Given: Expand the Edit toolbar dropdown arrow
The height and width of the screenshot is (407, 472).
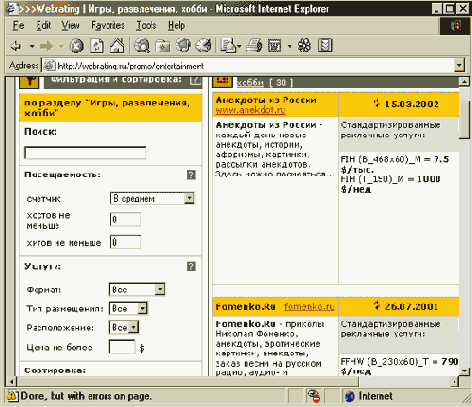Looking at the screenshot, I should point(290,46).
